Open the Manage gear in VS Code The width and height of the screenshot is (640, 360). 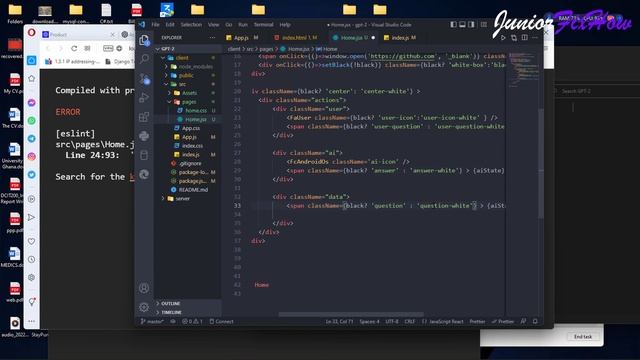coord(144,307)
